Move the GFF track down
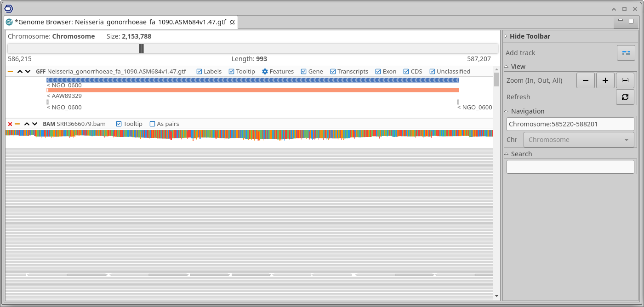The image size is (644, 307). tap(28, 72)
